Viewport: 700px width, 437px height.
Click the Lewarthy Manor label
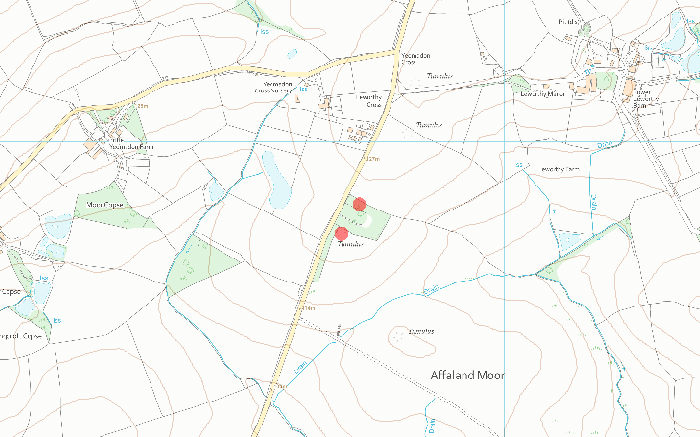[x=542, y=94]
